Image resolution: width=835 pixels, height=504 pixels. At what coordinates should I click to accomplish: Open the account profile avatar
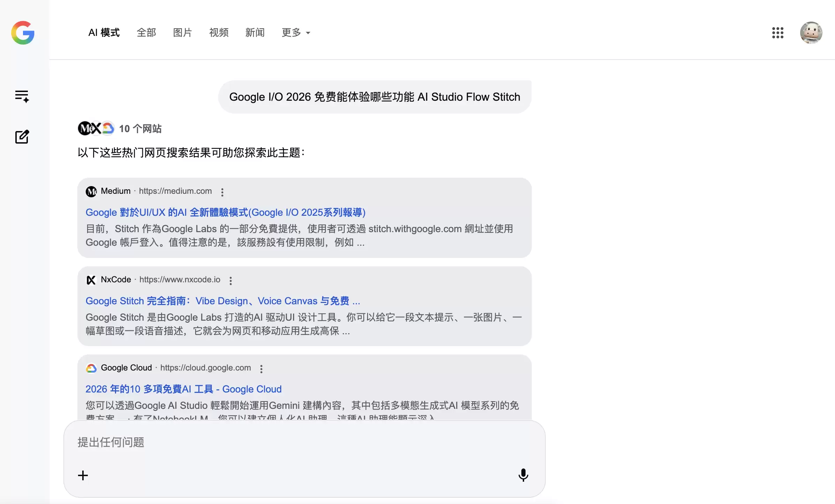[811, 33]
